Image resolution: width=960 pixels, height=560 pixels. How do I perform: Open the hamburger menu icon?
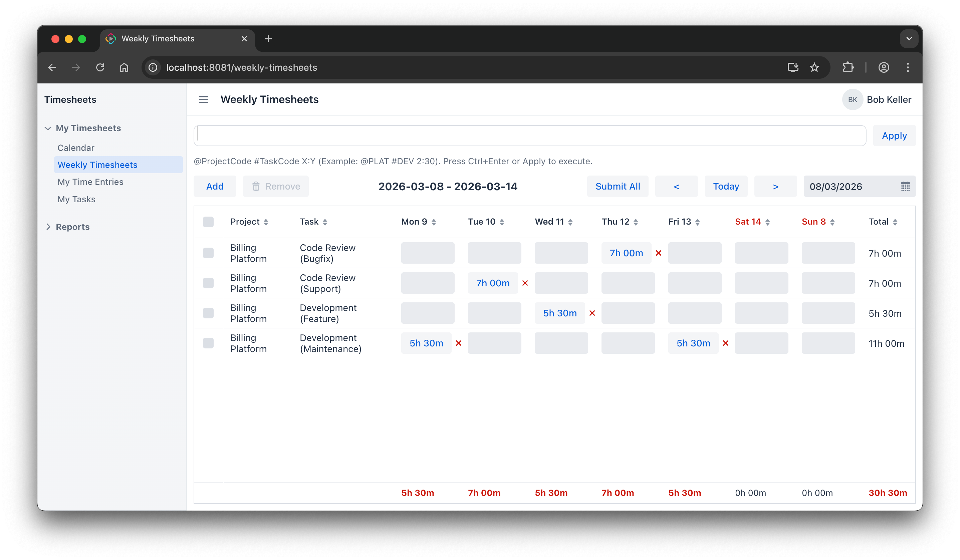coord(203,99)
